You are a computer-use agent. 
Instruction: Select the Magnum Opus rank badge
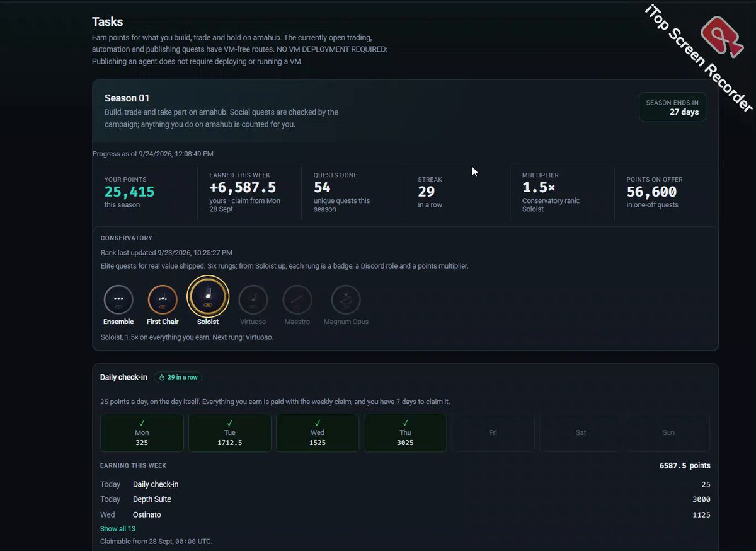click(x=346, y=299)
